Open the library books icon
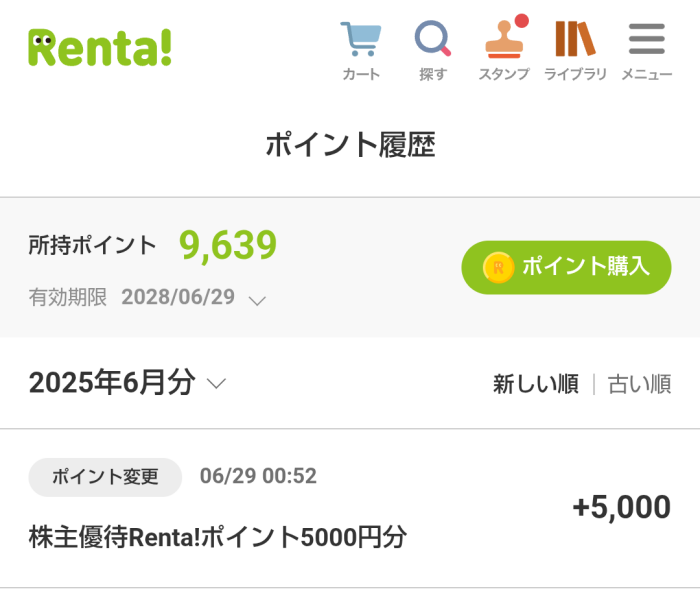 tap(575, 39)
